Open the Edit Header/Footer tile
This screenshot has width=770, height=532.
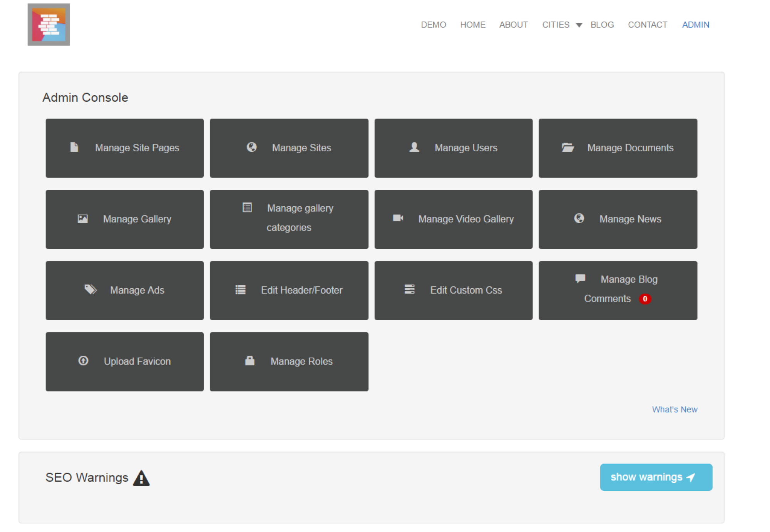point(289,290)
